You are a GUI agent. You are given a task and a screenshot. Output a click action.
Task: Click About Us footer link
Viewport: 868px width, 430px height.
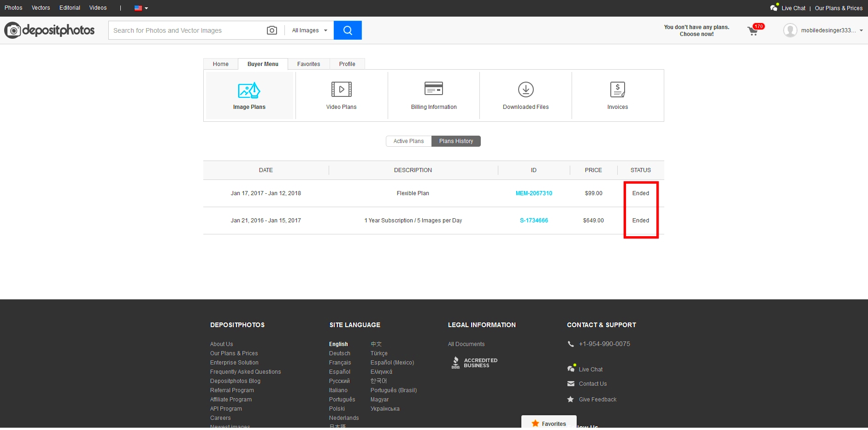pyautogui.click(x=221, y=344)
